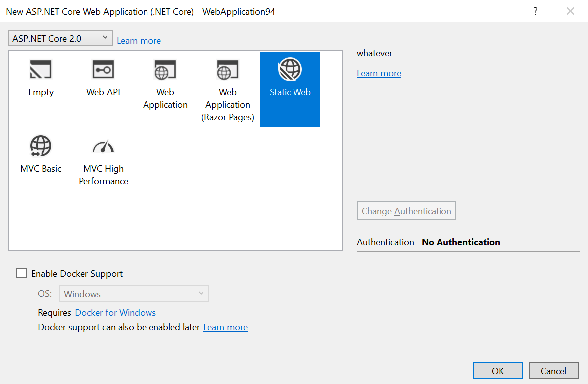Image resolution: width=588 pixels, height=384 pixels.
Task: Open the dialog help question mark
Action: coord(535,11)
